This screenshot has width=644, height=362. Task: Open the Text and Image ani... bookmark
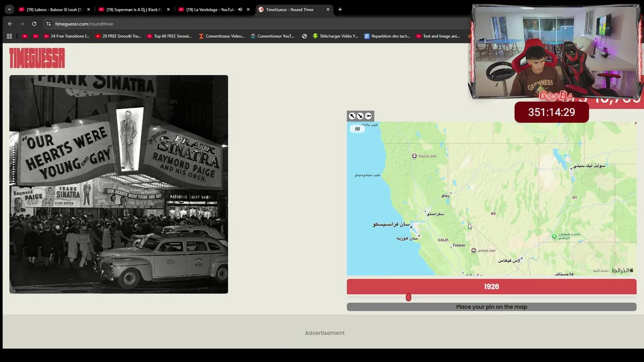438,36
